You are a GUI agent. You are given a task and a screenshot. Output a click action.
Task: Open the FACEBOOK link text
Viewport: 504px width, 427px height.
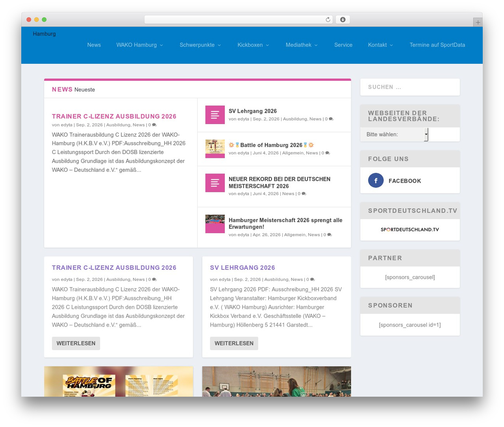coord(405,181)
